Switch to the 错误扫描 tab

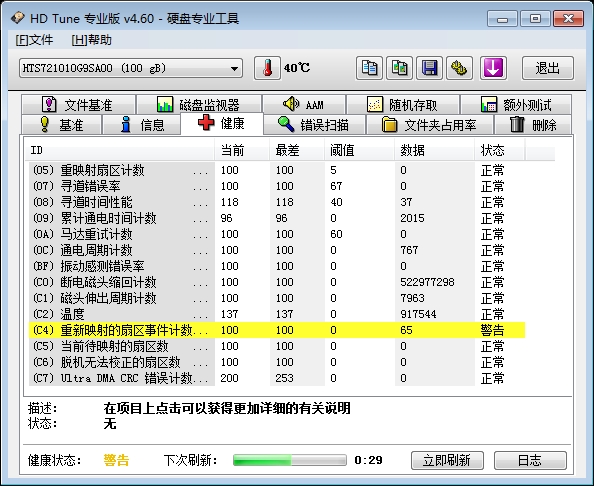(314, 125)
